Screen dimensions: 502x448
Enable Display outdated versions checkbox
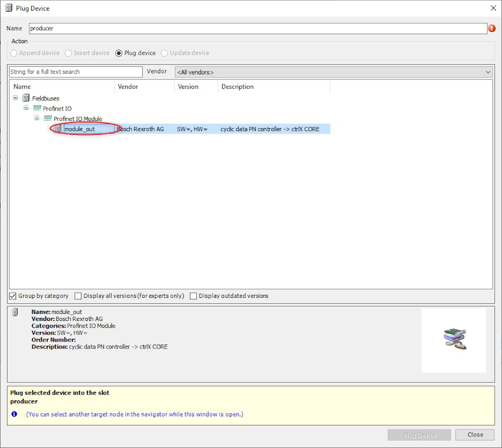193,296
